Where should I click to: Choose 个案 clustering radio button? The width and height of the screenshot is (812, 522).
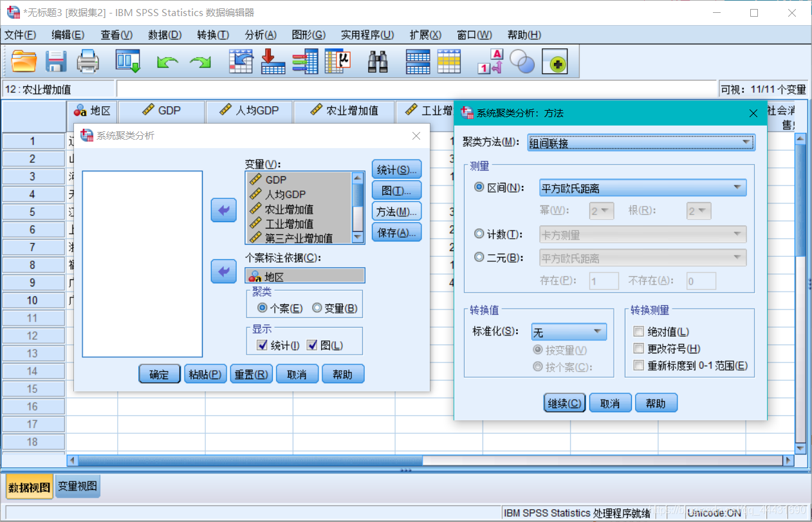[x=263, y=308]
